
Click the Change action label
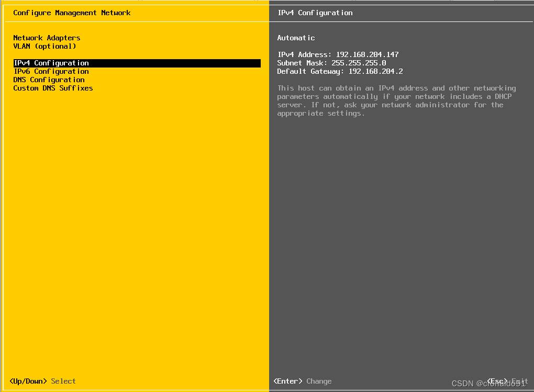coord(319,381)
